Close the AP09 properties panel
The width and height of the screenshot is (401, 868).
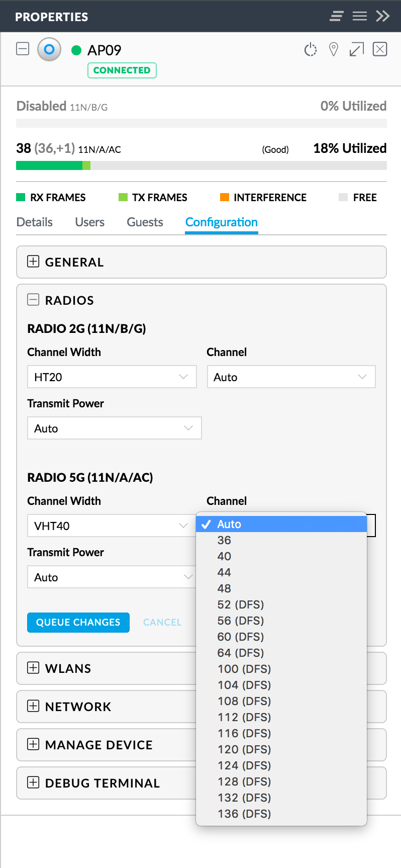pyautogui.click(x=379, y=49)
